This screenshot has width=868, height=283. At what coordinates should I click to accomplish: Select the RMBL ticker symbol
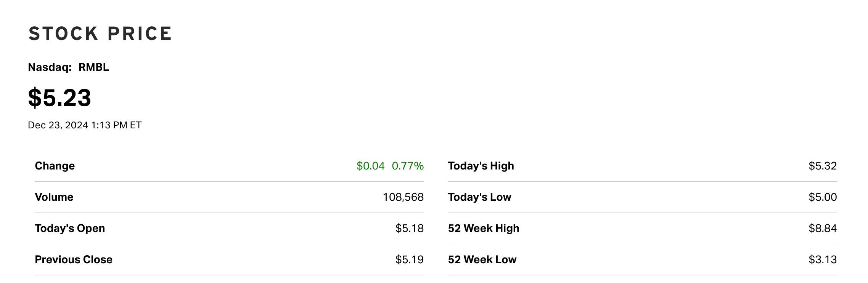93,67
